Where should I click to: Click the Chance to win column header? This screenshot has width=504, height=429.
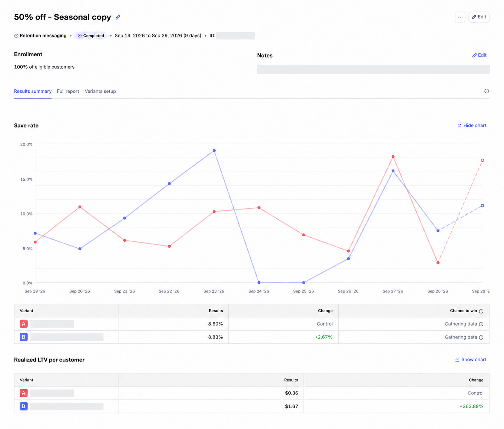pyautogui.click(x=464, y=311)
